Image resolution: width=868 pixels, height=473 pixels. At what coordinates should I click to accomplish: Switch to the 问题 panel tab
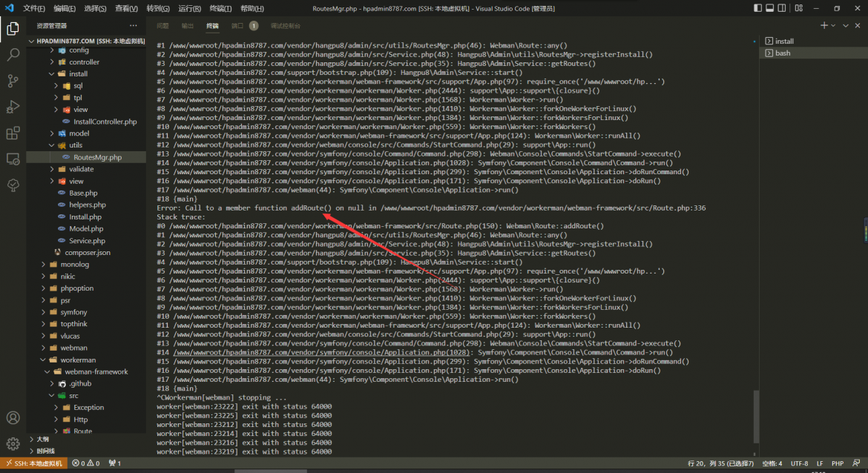(x=162, y=25)
